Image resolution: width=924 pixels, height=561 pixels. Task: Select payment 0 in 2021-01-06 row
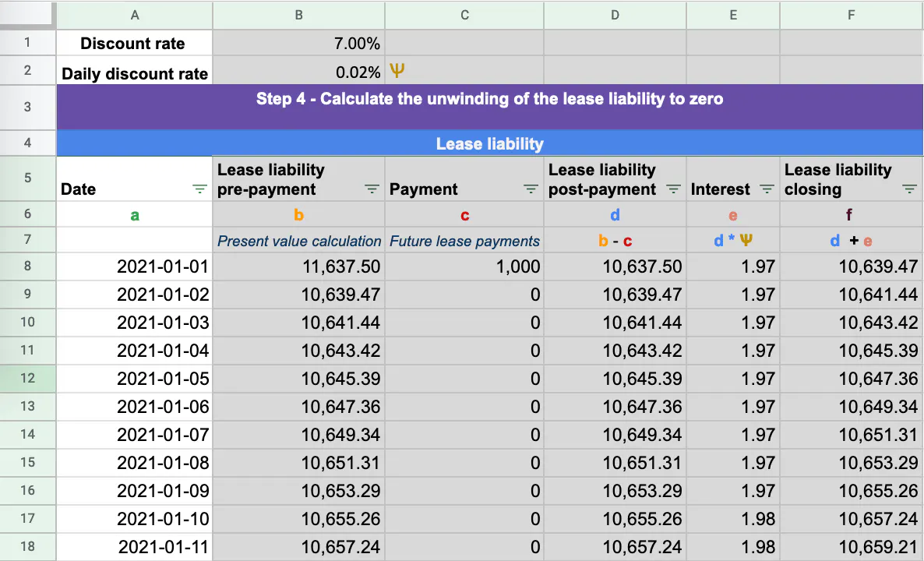(464, 407)
